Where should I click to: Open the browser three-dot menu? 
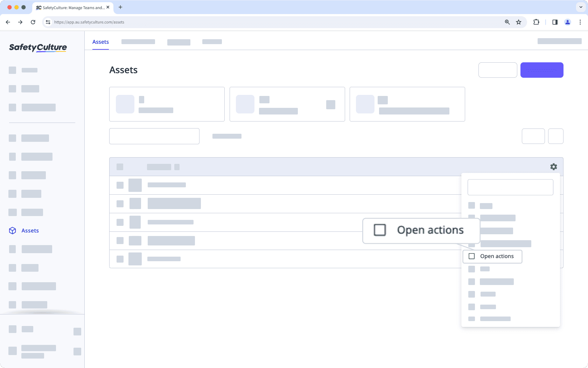tap(581, 22)
